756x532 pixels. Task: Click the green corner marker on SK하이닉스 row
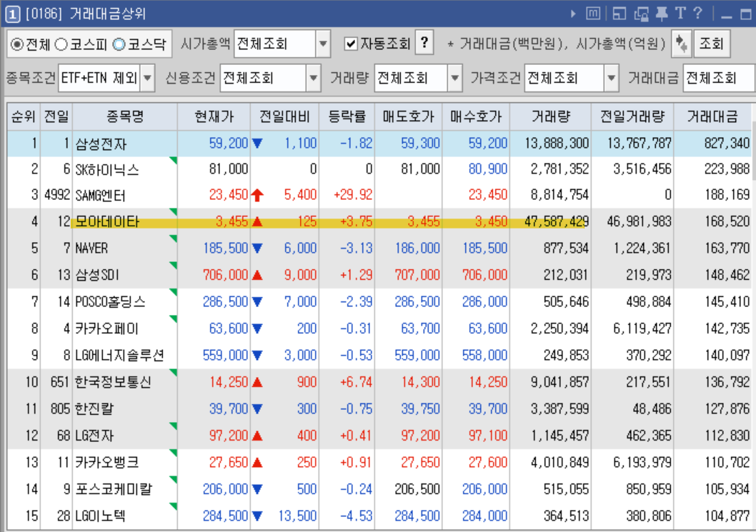(x=174, y=160)
